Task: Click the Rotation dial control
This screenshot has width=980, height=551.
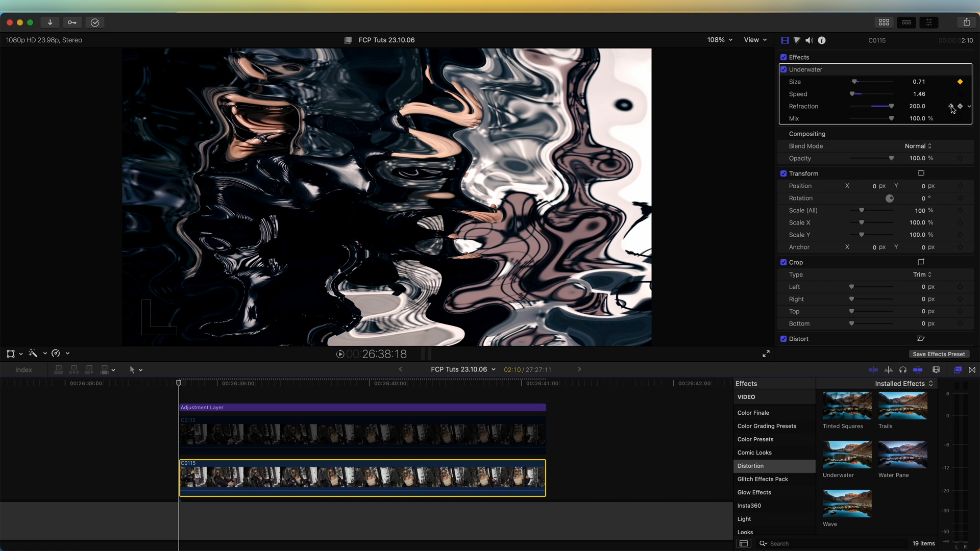Action: [x=890, y=198]
